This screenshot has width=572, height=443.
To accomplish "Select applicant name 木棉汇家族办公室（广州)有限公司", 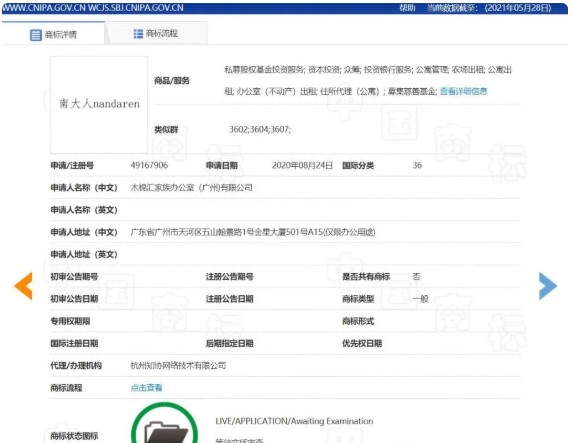I will click(192, 188).
